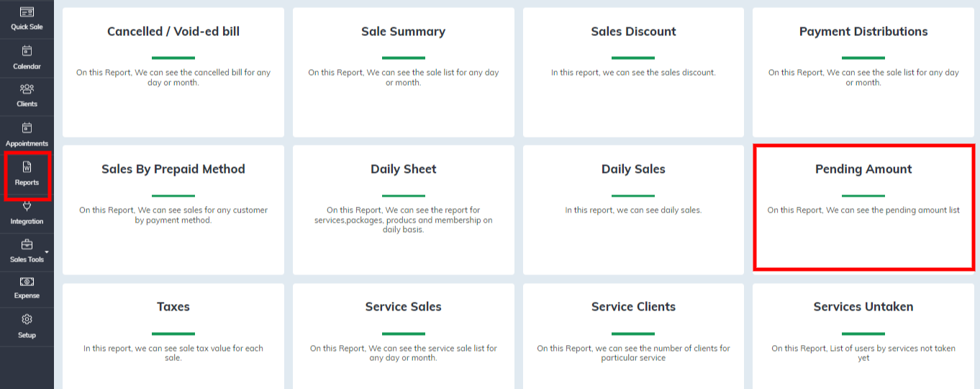Screen dimensions: 980x389
Task: View the Sales Discount report
Action: [x=633, y=72]
